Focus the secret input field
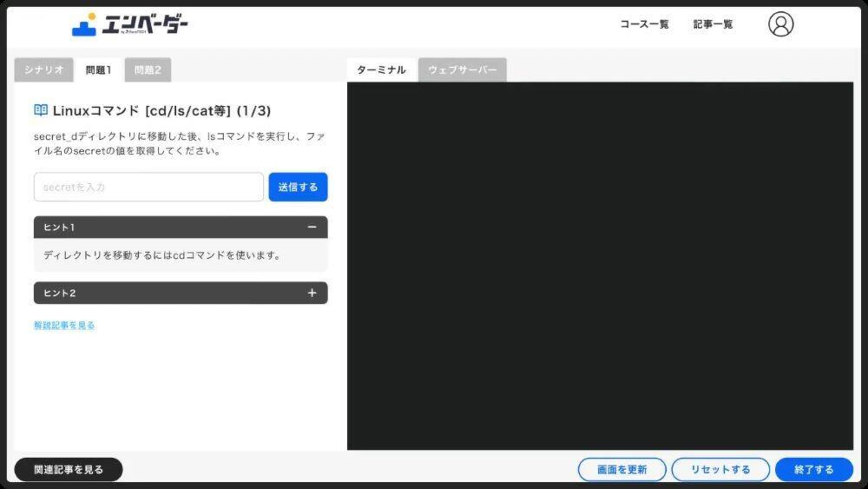This screenshot has width=868, height=489. 148,187
